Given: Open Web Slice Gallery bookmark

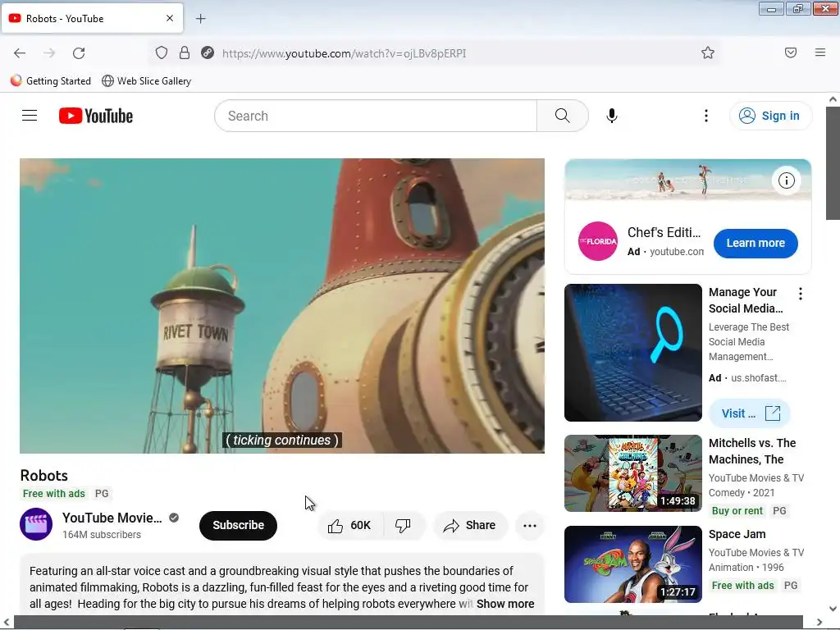Looking at the screenshot, I should (146, 81).
